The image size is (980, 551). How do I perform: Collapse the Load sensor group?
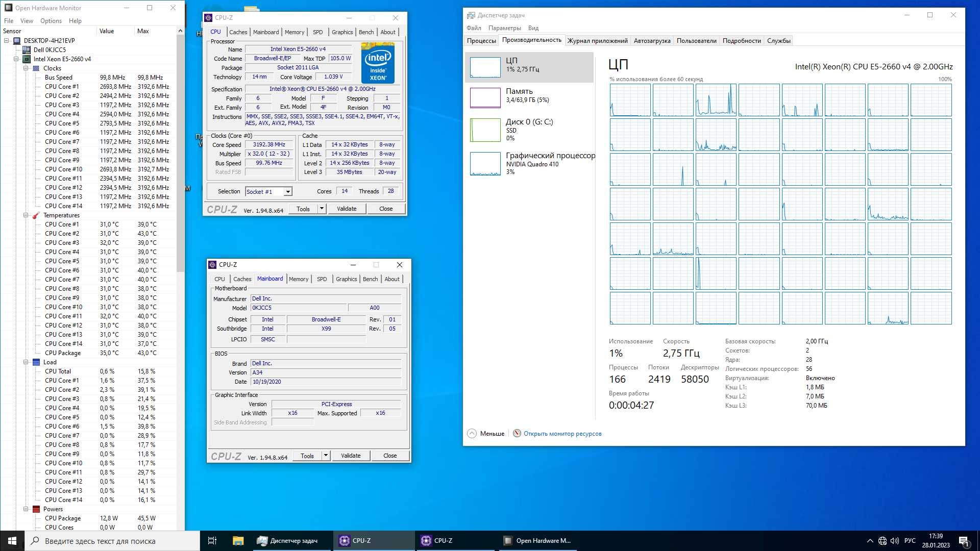pyautogui.click(x=26, y=362)
